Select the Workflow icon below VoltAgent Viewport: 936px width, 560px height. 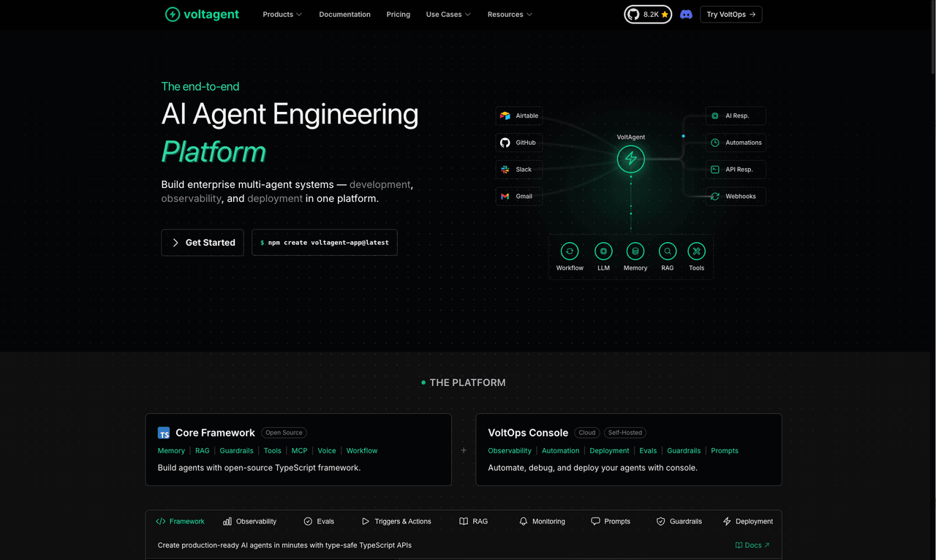569,251
